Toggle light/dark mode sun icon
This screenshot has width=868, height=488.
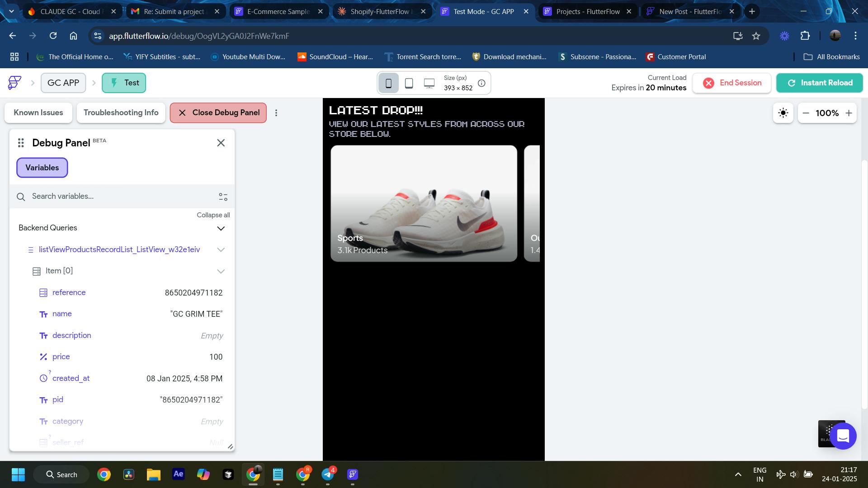coord(783,113)
